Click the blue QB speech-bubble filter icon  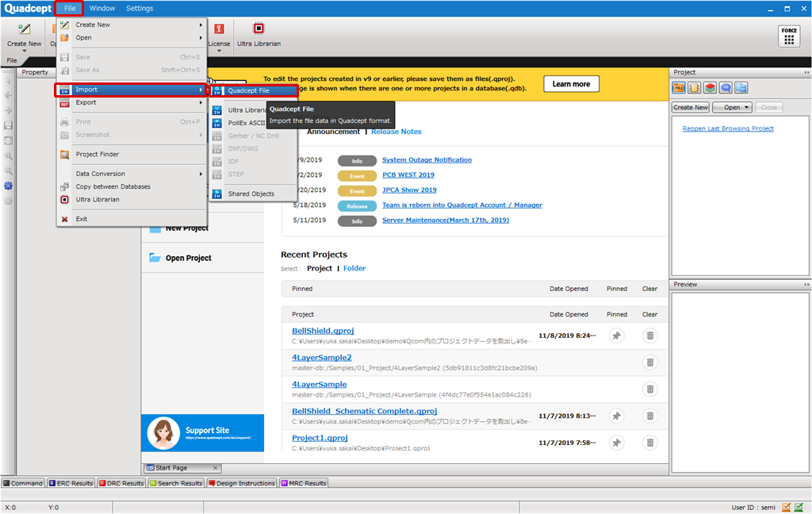tap(724, 87)
